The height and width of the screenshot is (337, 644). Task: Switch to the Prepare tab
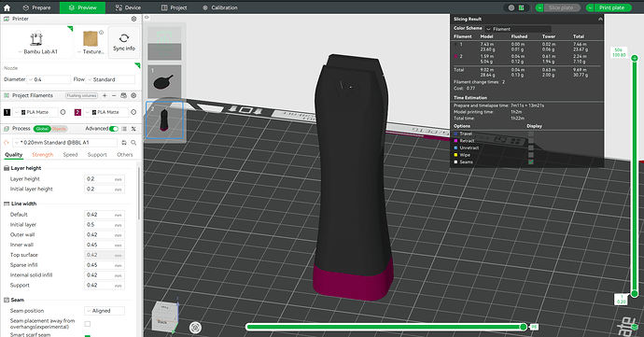pos(36,7)
